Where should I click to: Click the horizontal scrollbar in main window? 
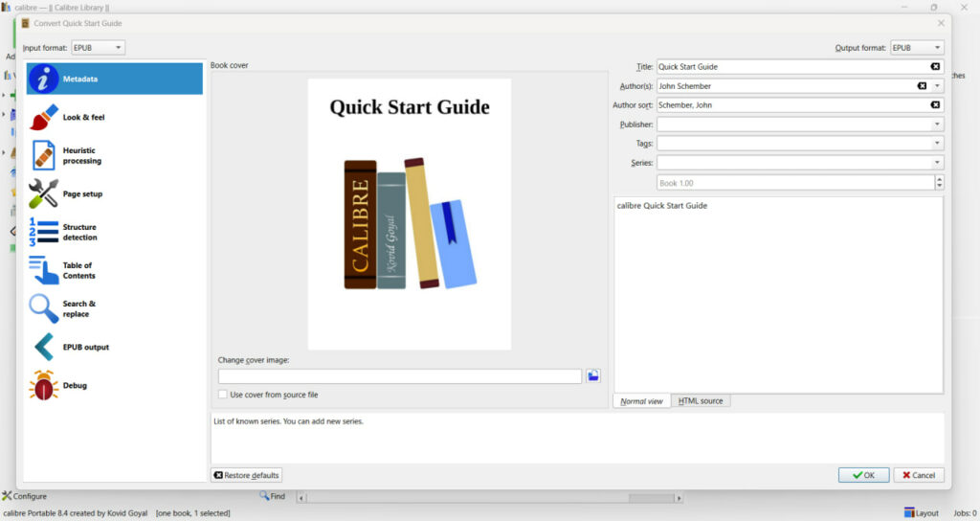[x=490, y=498]
